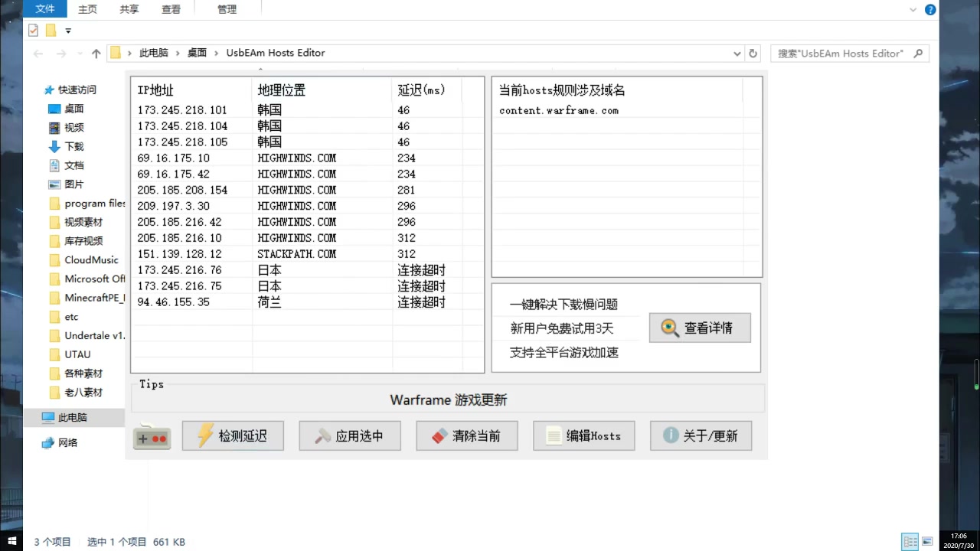Click the 检测延迟 detect latency button
Viewport: 980px width, 551px height.
tap(233, 435)
